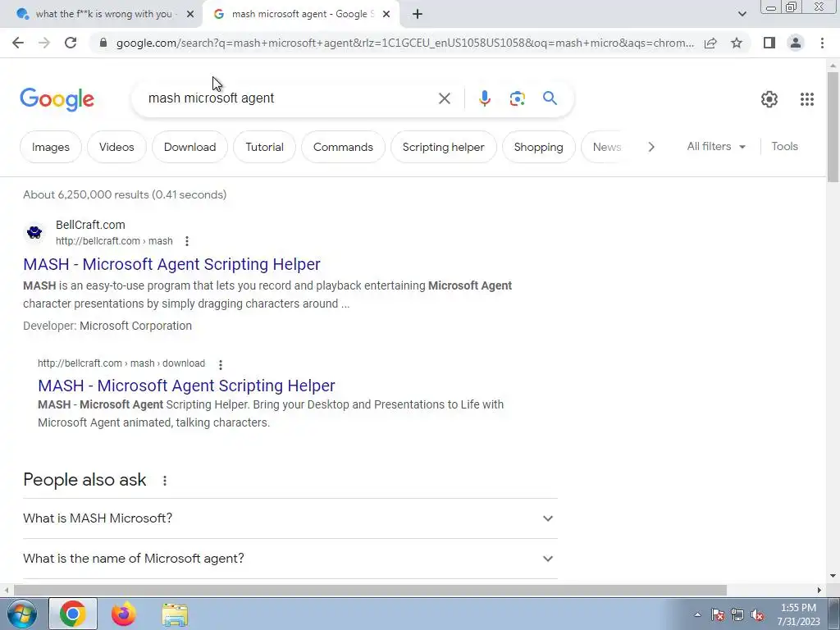Open Windows Explorer from the taskbar
Screen dimensions: 840x630
[x=175, y=614]
